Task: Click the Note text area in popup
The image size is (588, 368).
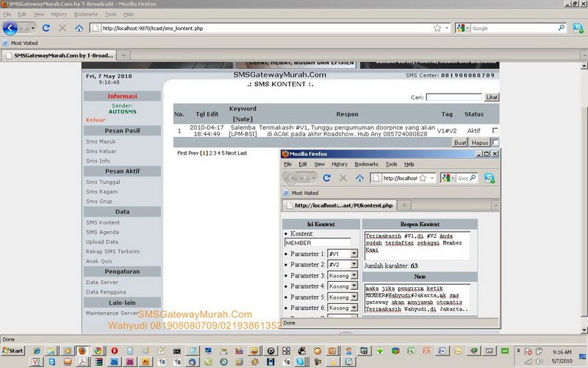Action: point(417,299)
